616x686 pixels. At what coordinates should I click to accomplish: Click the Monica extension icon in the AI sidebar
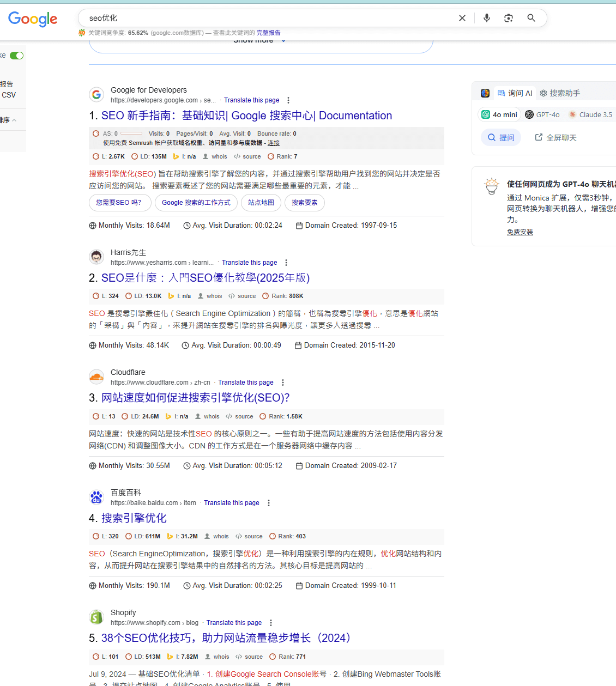click(x=485, y=93)
